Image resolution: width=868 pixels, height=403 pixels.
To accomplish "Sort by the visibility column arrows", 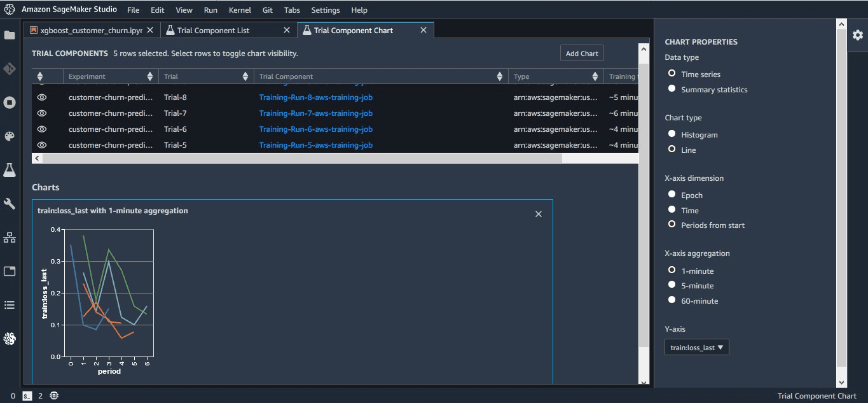I will pos(39,76).
